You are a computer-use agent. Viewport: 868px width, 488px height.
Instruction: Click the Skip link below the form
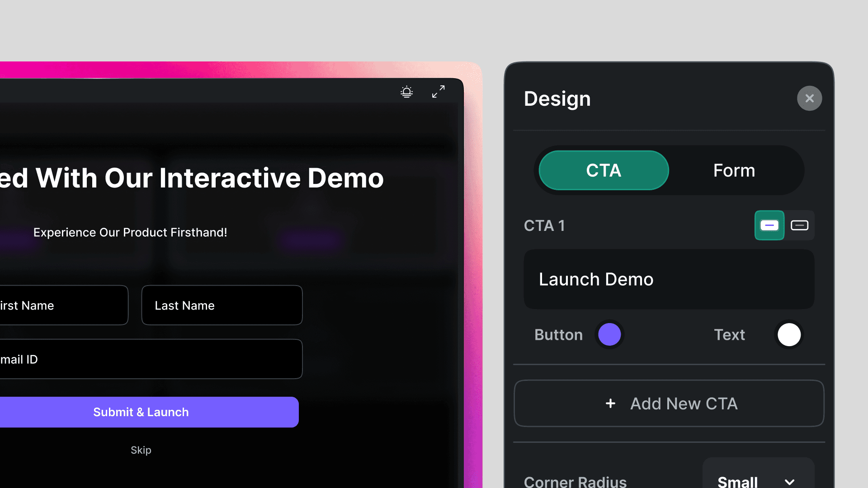pos(141,450)
